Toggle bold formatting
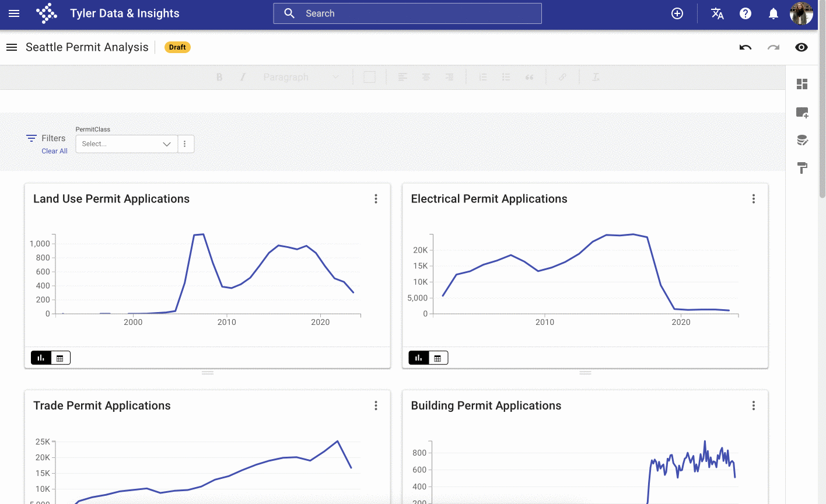Image resolution: width=826 pixels, height=504 pixels. click(x=219, y=77)
